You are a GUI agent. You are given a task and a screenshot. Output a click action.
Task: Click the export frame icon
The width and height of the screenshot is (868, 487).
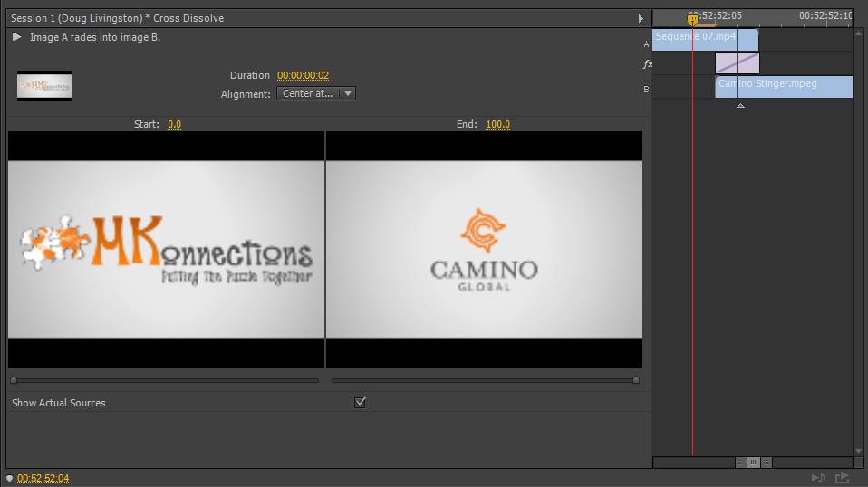(842, 477)
